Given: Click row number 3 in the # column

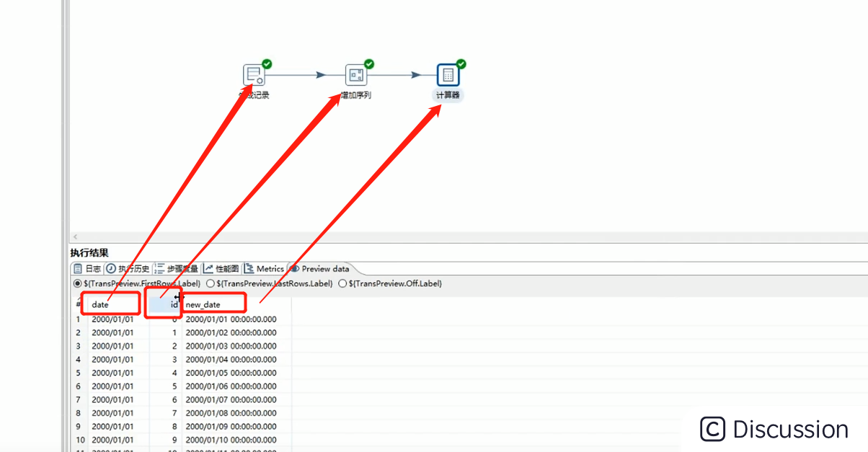Looking at the screenshot, I should click(x=79, y=346).
